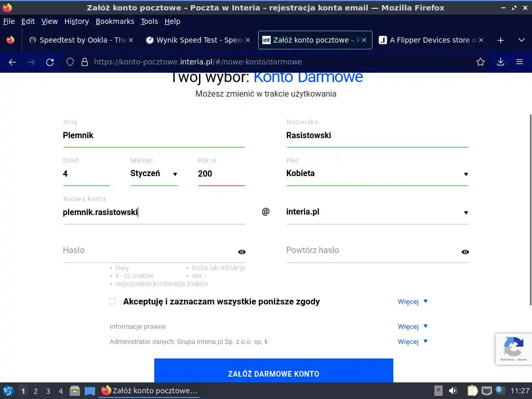Open the History menu

(x=77, y=21)
